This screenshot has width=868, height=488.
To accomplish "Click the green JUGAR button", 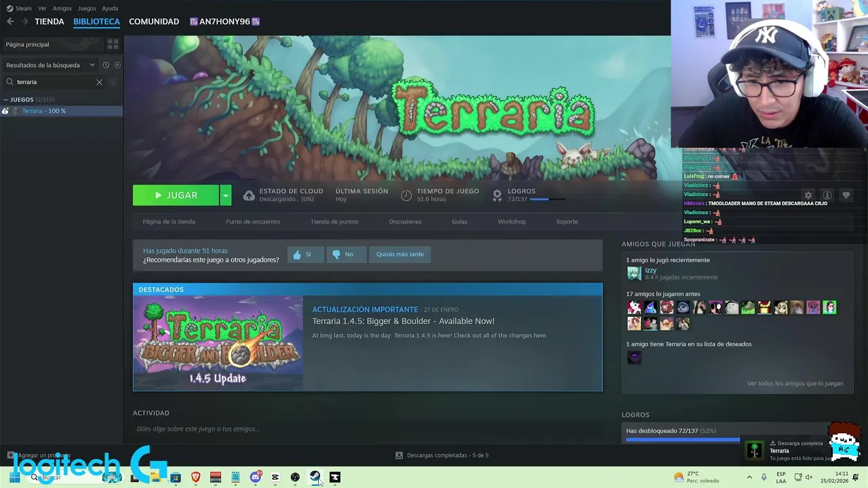I will point(176,195).
